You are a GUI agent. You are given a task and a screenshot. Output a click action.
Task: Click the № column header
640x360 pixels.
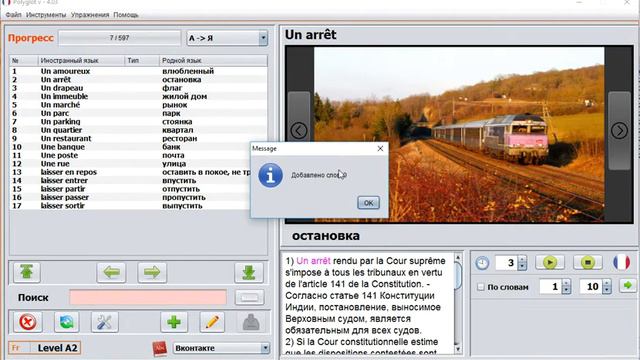click(24, 60)
